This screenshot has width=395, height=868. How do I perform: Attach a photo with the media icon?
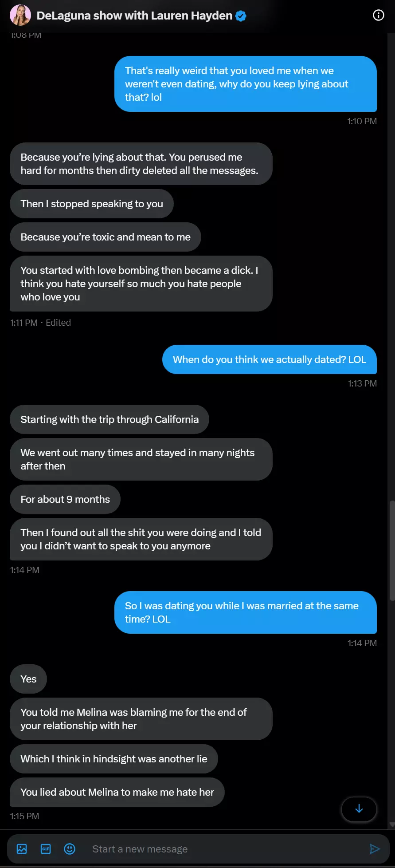(22, 849)
